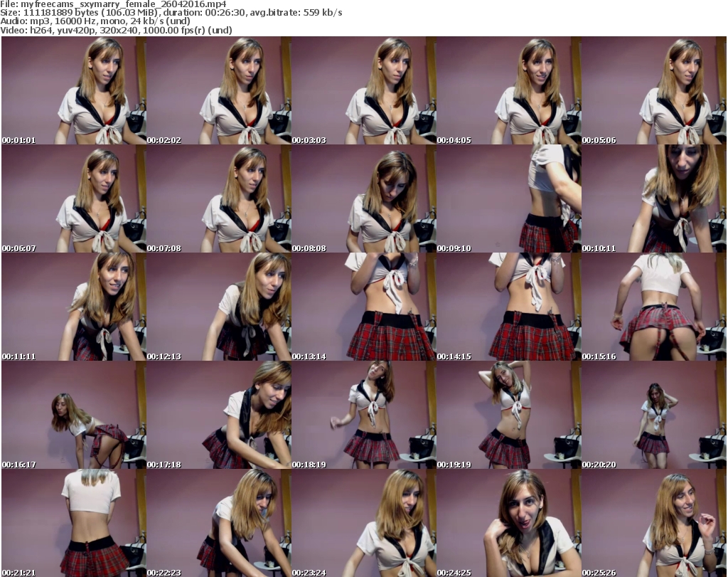Click the 'Audio: mp3, 16000 Hz' info line
The width and height of the screenshot is (728, 577).
click(95, 21)
